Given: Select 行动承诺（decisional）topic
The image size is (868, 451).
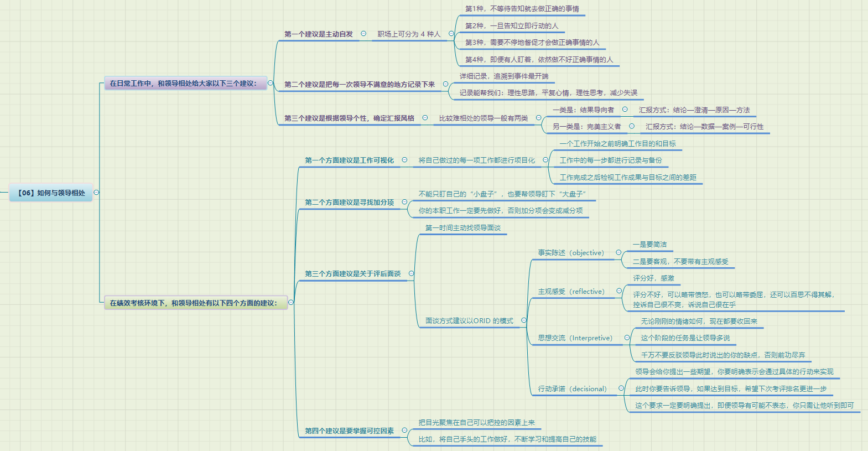Looking at the screenshot, I should pos(573,389).
